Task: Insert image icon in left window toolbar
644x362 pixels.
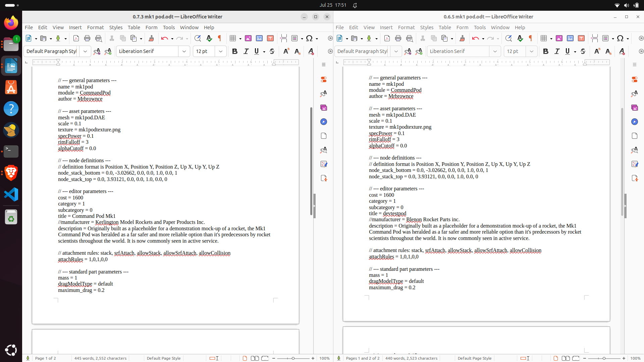Action: (x=248, y=38)
